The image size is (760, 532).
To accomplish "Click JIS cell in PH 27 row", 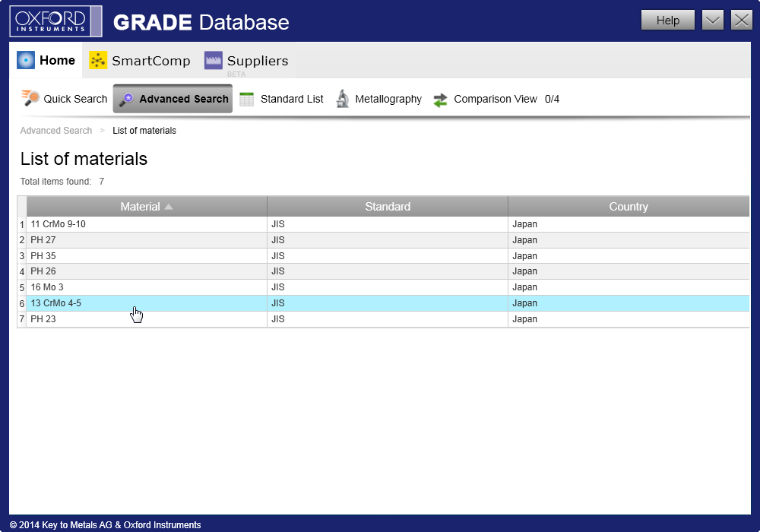I will (x=388, y=240).
